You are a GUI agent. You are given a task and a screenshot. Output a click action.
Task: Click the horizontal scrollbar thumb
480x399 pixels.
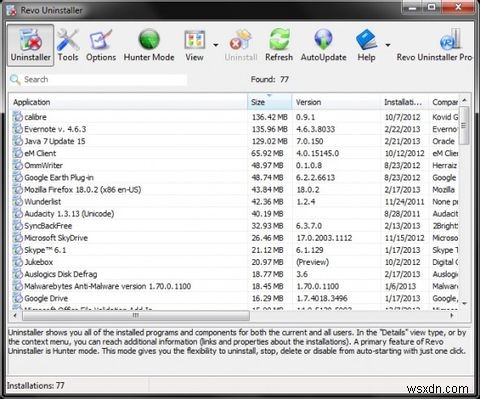(136, 315)
